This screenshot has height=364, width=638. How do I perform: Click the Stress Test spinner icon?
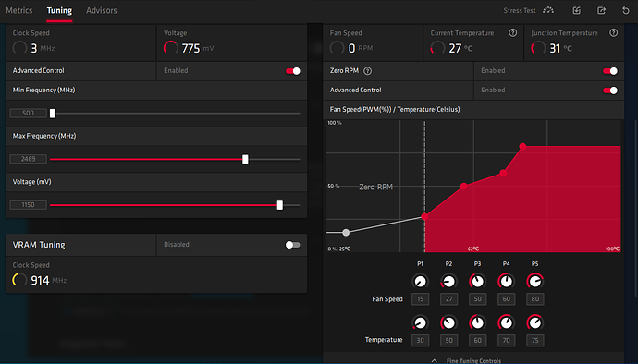548,10
